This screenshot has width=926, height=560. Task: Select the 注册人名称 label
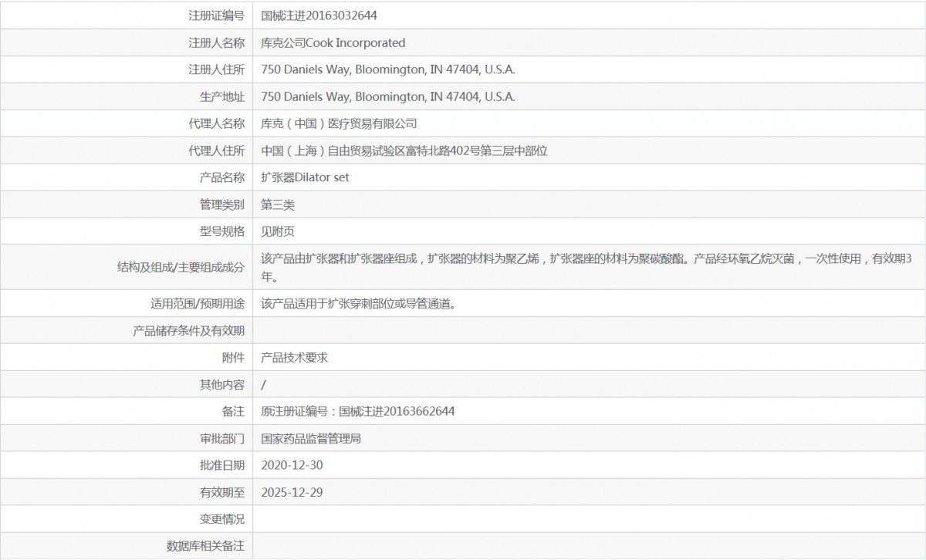tap(217, 42)
